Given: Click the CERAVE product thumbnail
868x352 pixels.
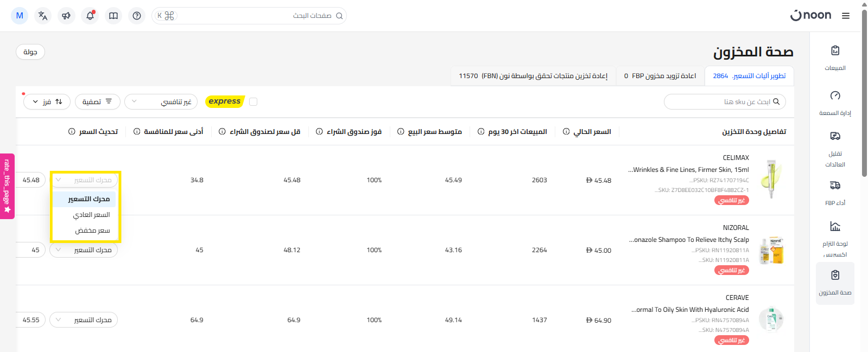Looking at the screenshot, I should point(771,320).
